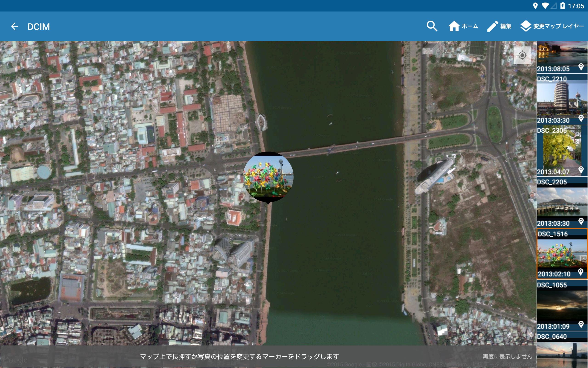Tap location pin on DSC_2205 photo

click(x=581, y=221)
